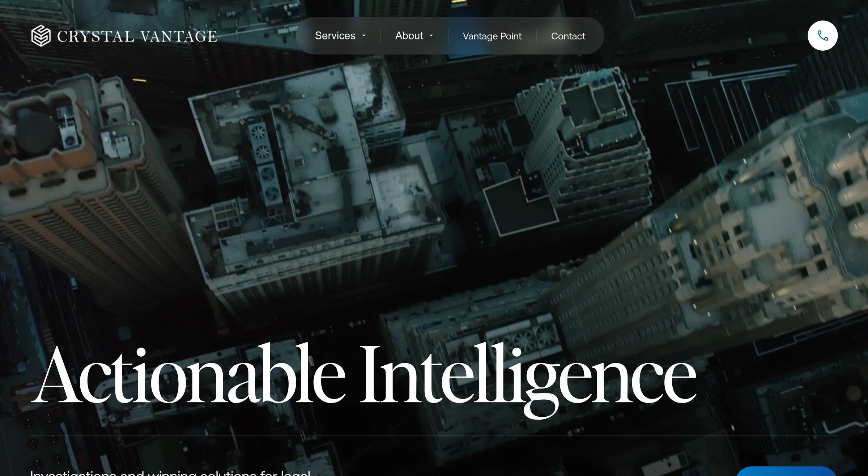Open the Services dropdown menu
The image size is (868, 476).
[x=340, y=35]
